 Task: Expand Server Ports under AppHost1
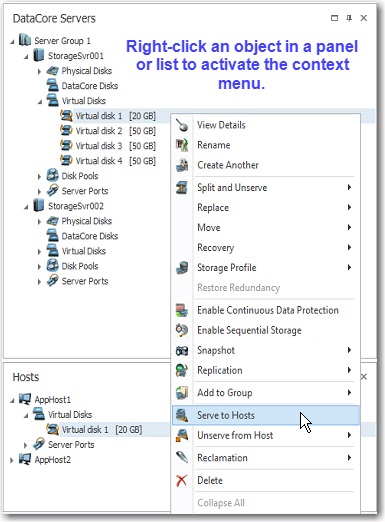(26, 445)
